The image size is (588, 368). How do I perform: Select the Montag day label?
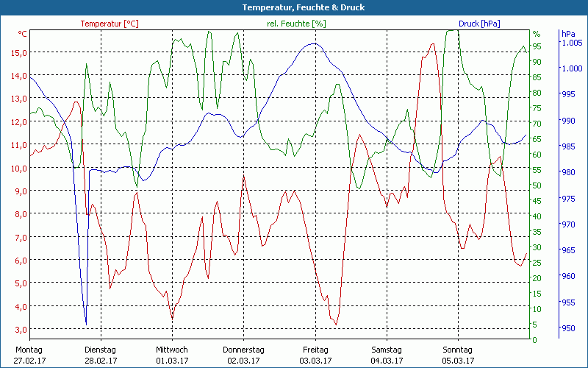tap(29, 350)
